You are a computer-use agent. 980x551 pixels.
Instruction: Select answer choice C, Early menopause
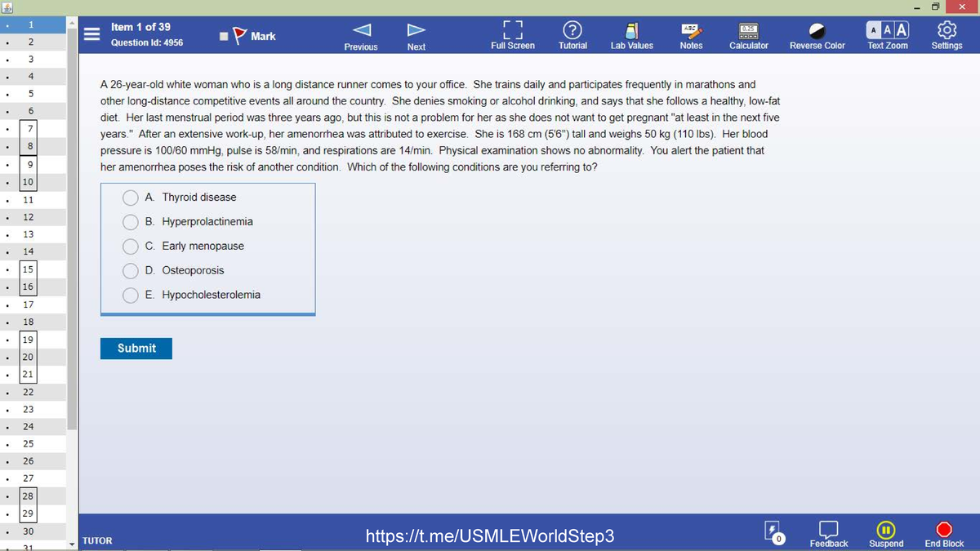(130, 246)
